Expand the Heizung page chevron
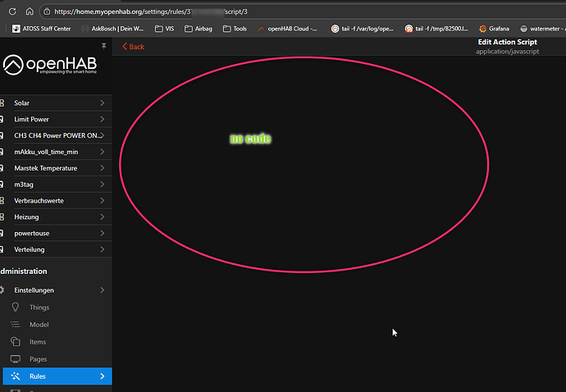Viewport: 566px width, 392px height. (x=102, y=217)
